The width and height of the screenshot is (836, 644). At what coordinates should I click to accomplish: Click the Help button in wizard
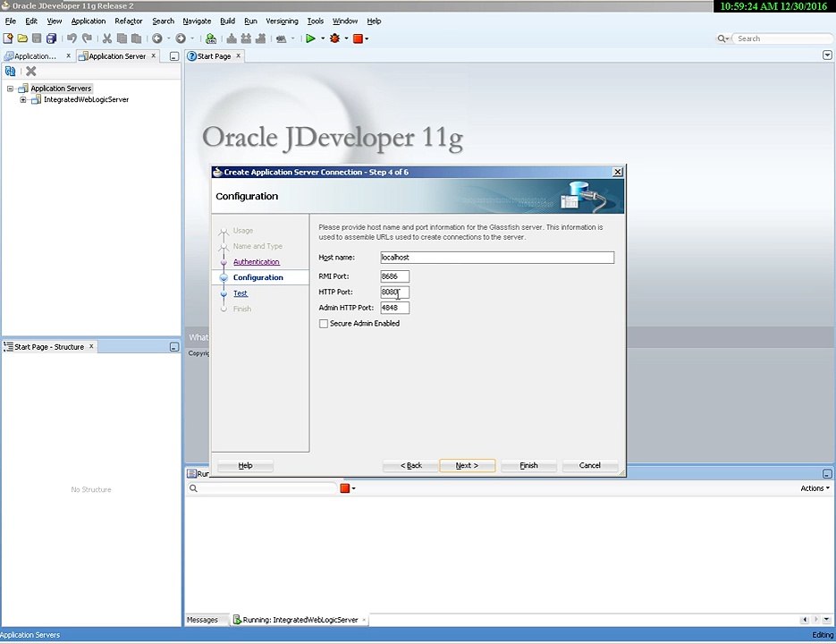click(x=245, y=466)
